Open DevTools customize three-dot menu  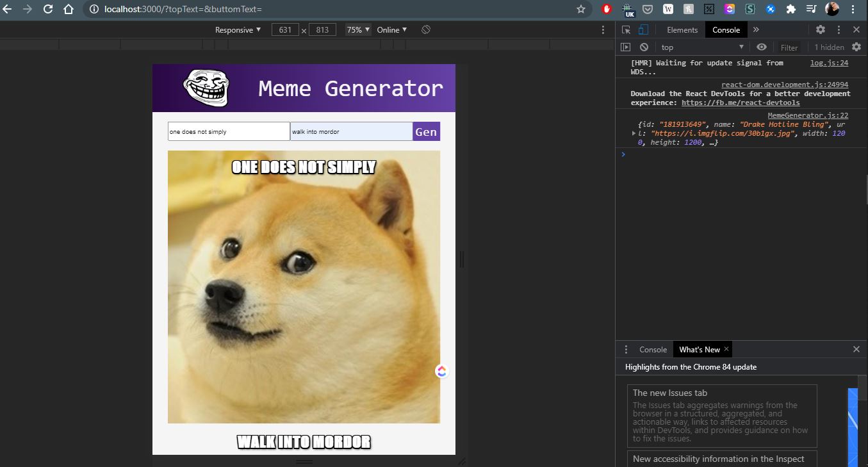839,29
